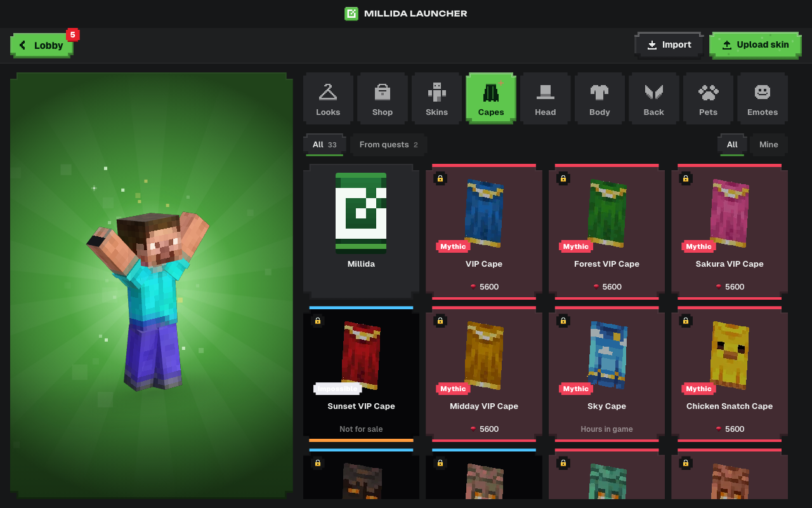
Task: Select the Millida cape thumbnail
Action: point(361,213)
